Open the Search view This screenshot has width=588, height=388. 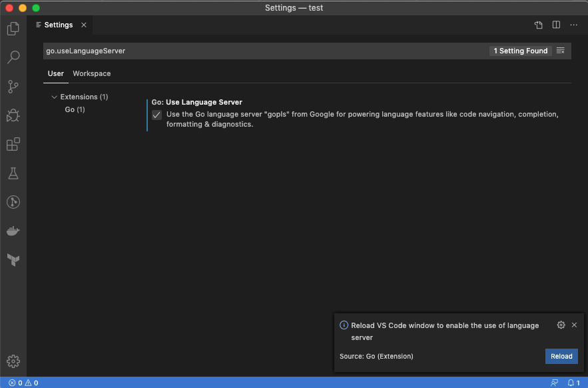click(13, 57)
